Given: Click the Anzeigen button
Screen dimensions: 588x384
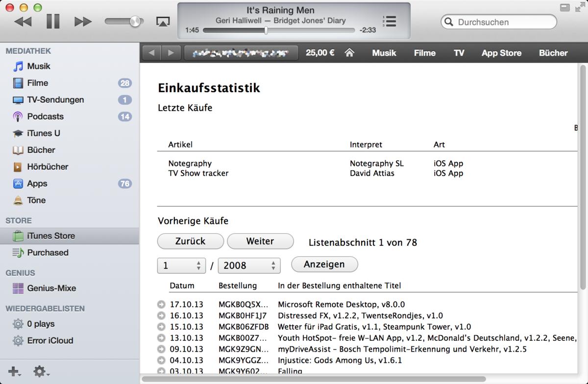Looking at the screenshot, I should 324,264.
